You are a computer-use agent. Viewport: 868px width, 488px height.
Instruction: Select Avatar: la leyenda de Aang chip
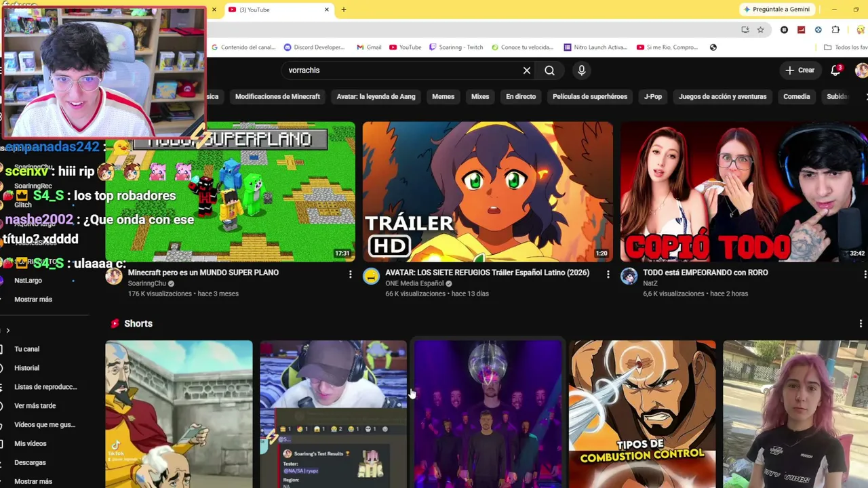[x=376, y=97]
